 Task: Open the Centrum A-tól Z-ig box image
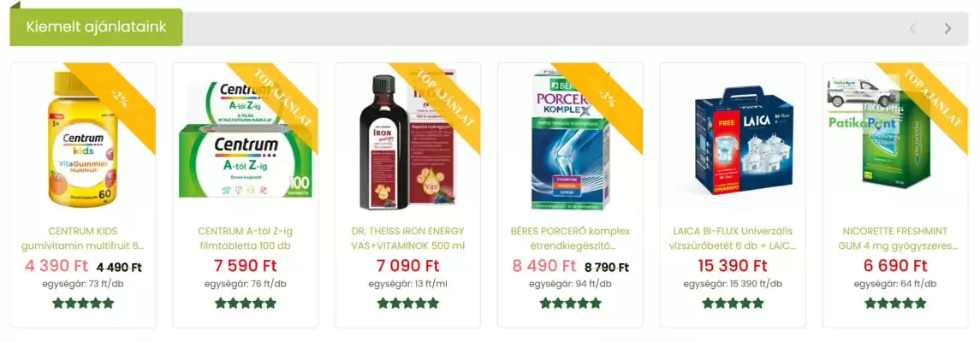pyautogui.click(x=245, y=139)
